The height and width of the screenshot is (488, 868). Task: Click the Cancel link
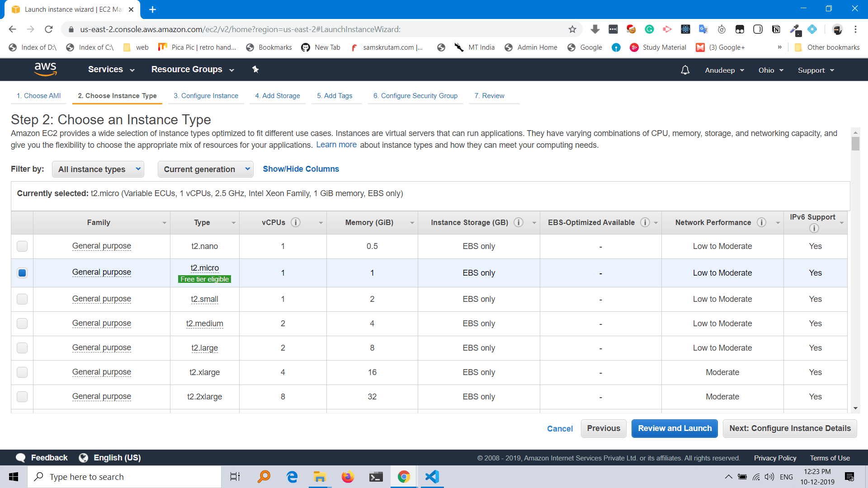[x=560, y=429]
